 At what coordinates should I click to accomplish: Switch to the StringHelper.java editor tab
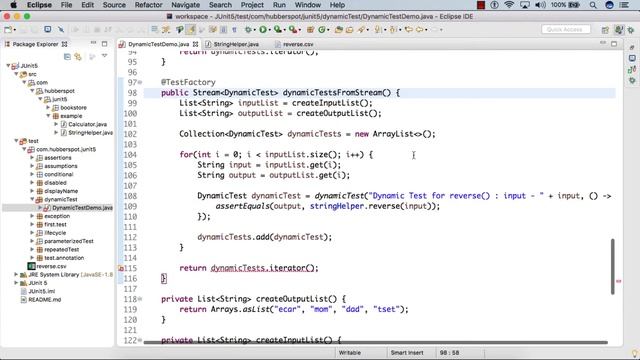(232, 44)
